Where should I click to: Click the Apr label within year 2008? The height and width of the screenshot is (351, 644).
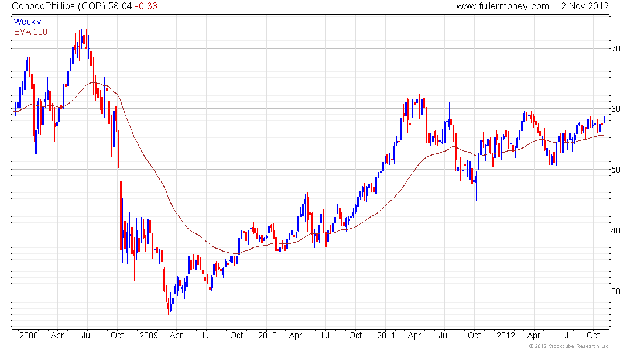coord(57,335)
